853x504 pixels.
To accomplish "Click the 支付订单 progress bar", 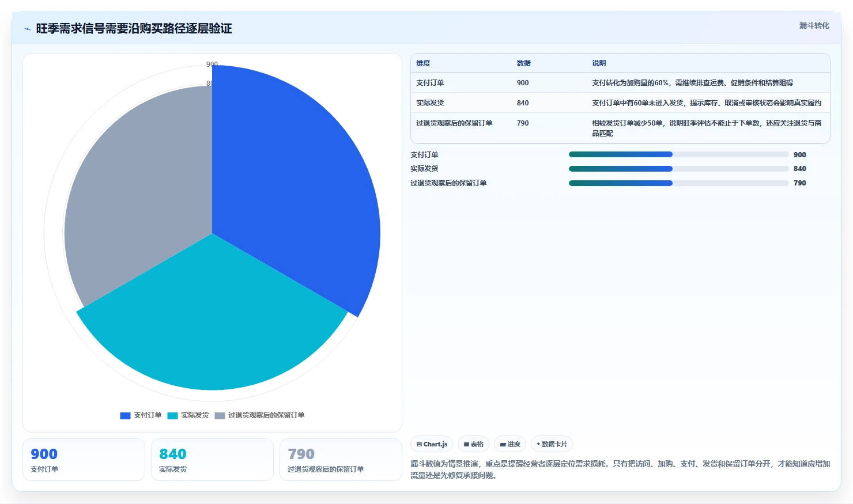I will [x=678, y=154].
